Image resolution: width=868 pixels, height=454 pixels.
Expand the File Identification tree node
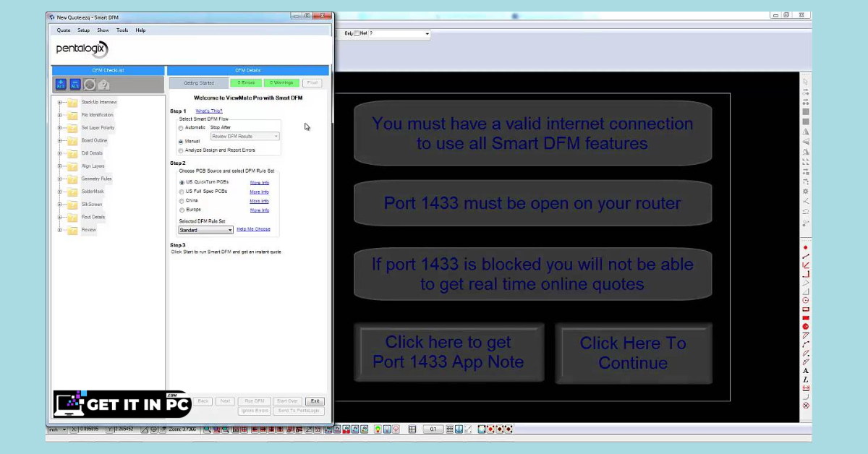point(60,115)
